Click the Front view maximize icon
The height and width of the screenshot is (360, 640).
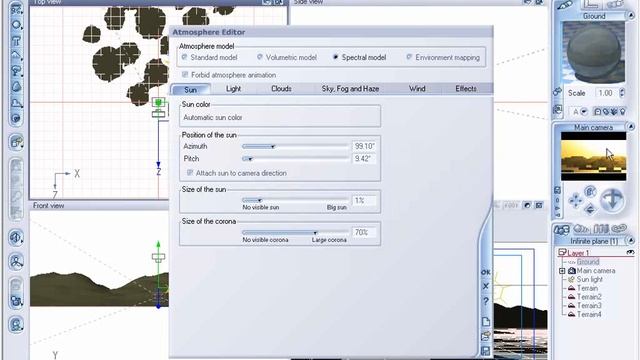(539, 205)
